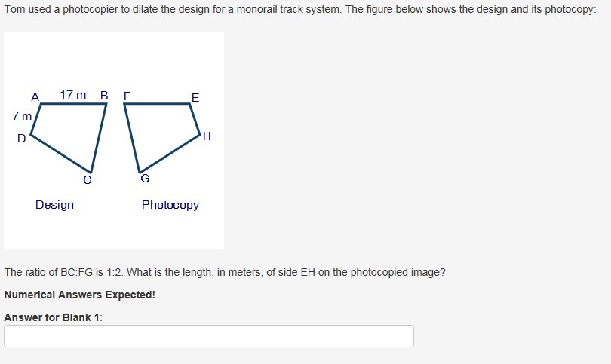This screenshot has width=611, height=364.
Task: Click vertex label C on the design
Action: tap(88, 180)
